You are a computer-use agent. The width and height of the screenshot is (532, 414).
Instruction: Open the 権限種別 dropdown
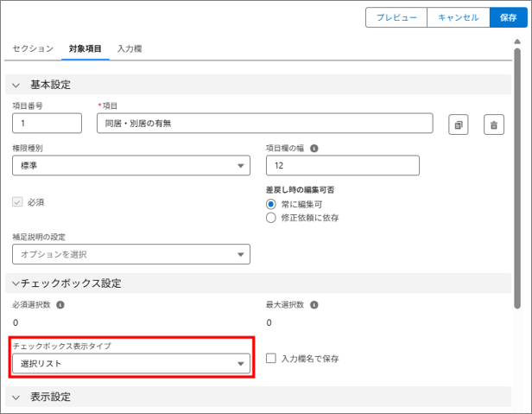131,165
